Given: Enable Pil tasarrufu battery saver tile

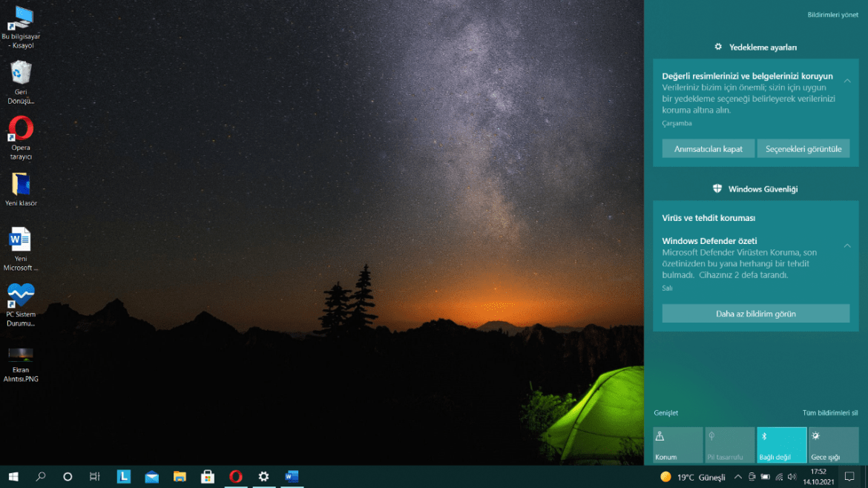Looking at the screenshot, I should click(729, 445).
